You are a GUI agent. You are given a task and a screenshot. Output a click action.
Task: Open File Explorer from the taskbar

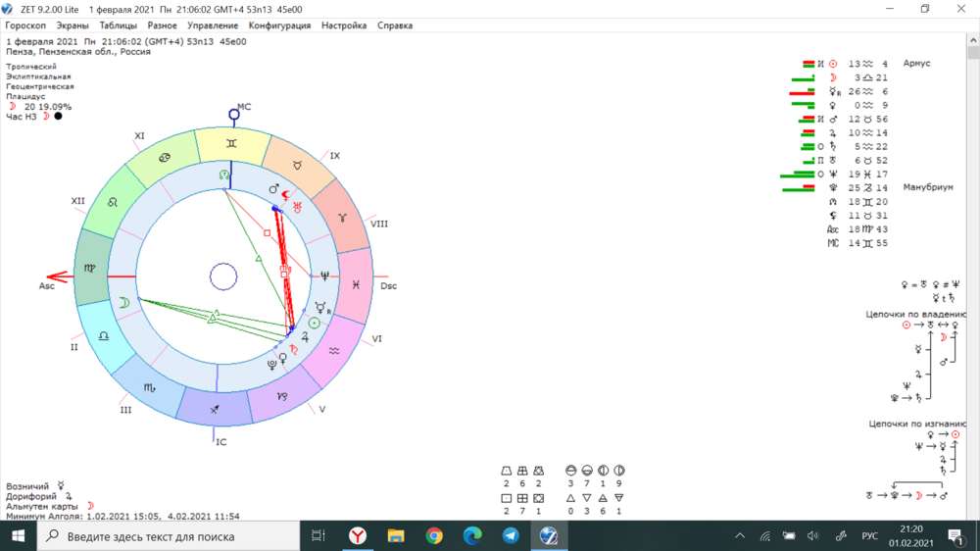coord(396,536)
